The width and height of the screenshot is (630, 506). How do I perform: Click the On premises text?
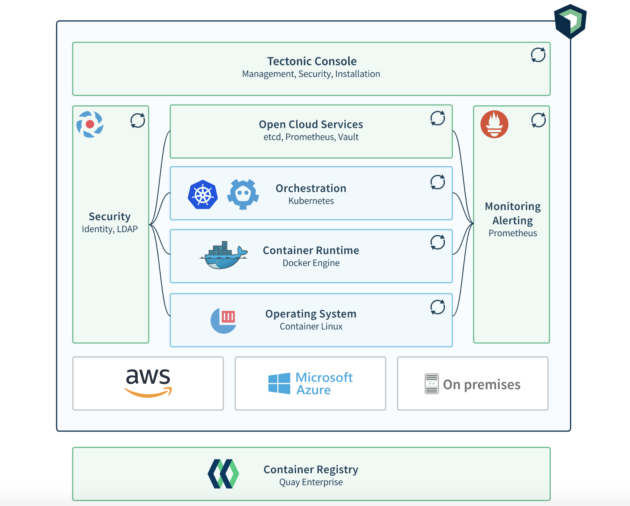point(482,385)
